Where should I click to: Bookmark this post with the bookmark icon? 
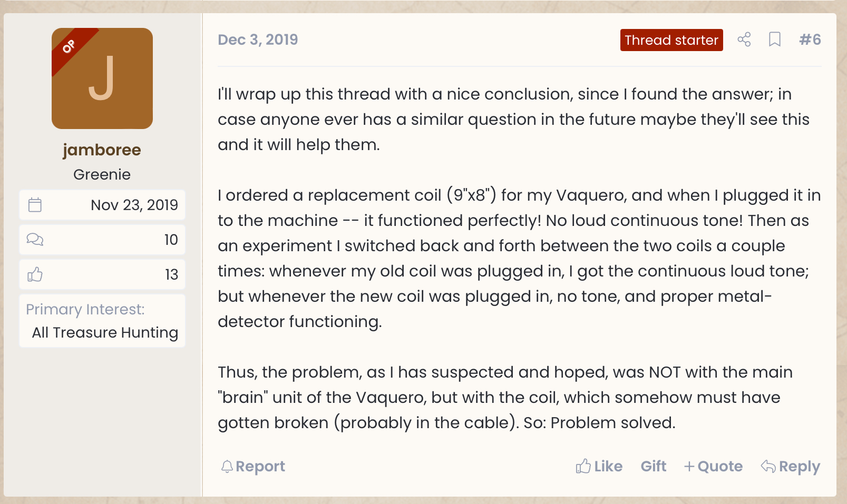(x=774, y=39)
